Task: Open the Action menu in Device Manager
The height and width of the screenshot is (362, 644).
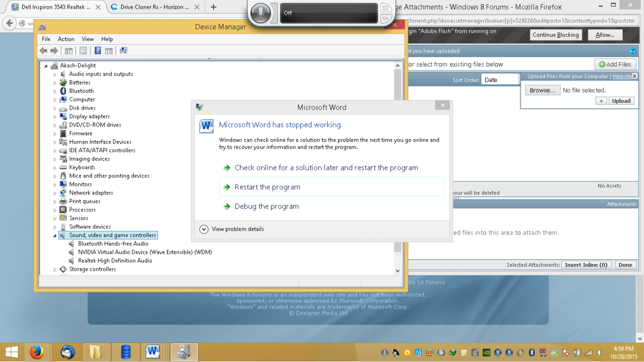Action: click(66, 39)
